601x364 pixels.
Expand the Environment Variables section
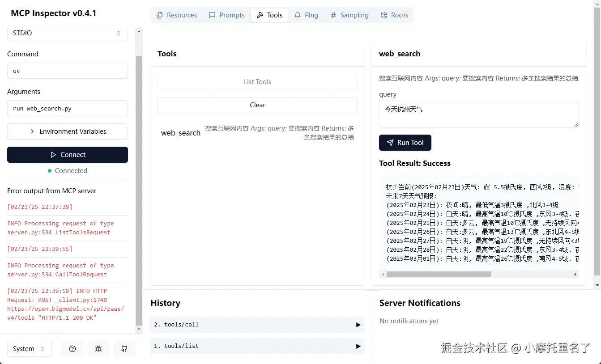[x=68, y=131]
